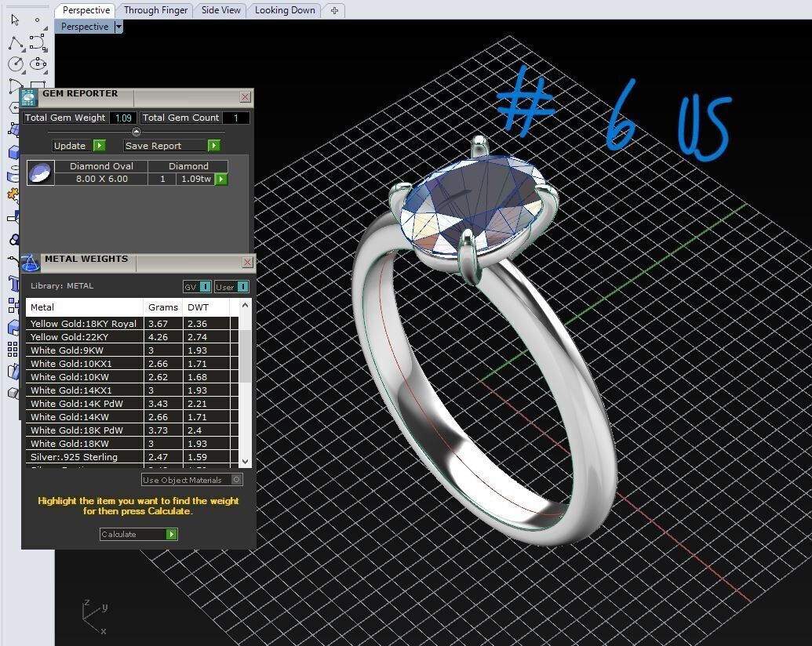Select the Ellipse drawing tool
The width and height of the screenshot is (812, 646).
38,64
